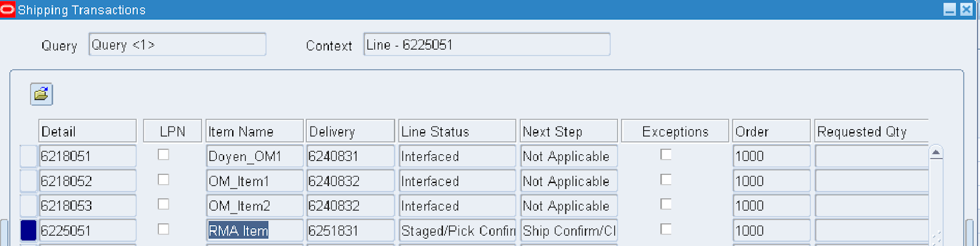The image size is (980, 246).
Task: Select the row indicator for detail 6225051
Action: [x=28, y=230]
